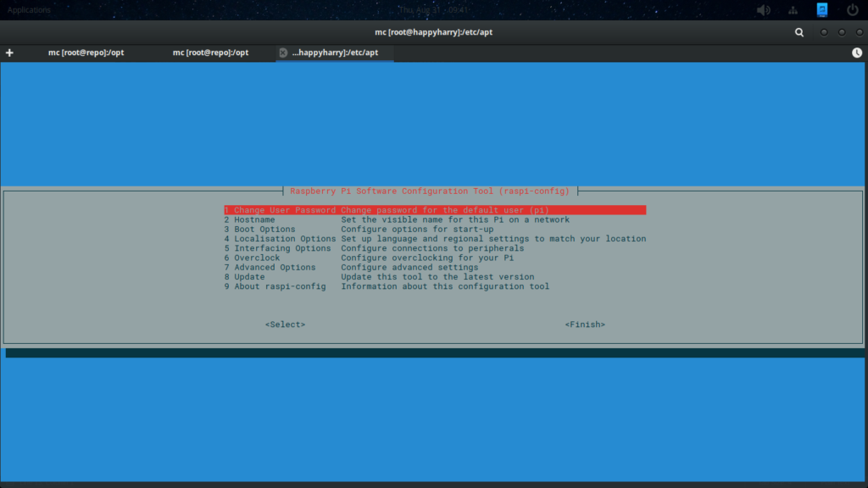Viewport: 868px width, 488px height.
Task: Click 'Update this tool to the latest version'
Action: (x=437, y=277)
